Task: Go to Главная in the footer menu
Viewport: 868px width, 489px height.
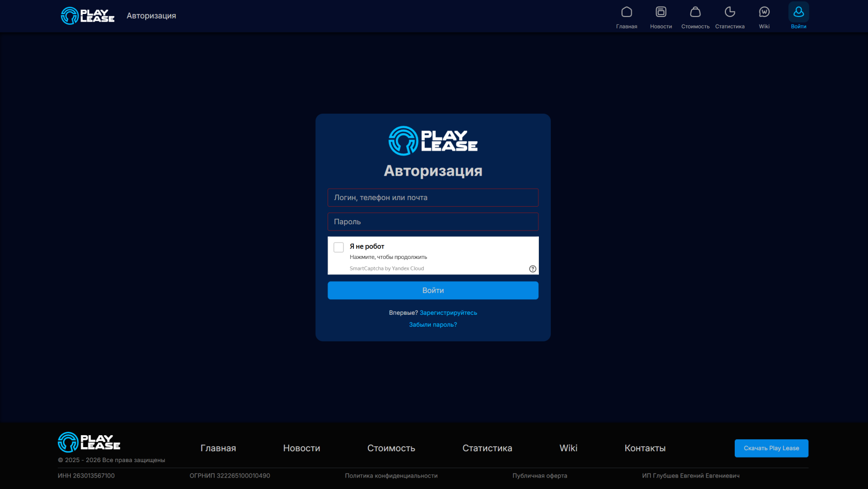Action: coord(218,448)
